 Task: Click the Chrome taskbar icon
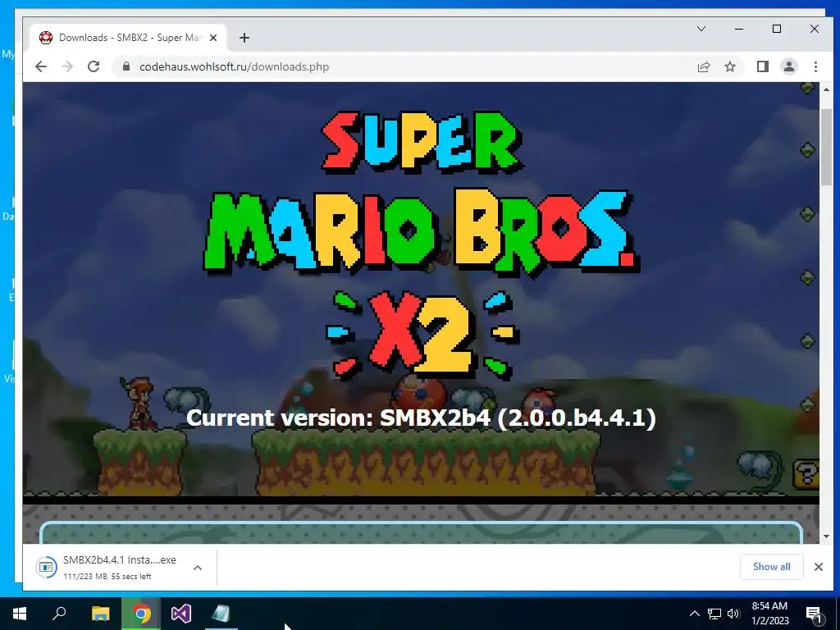(141, 614)
